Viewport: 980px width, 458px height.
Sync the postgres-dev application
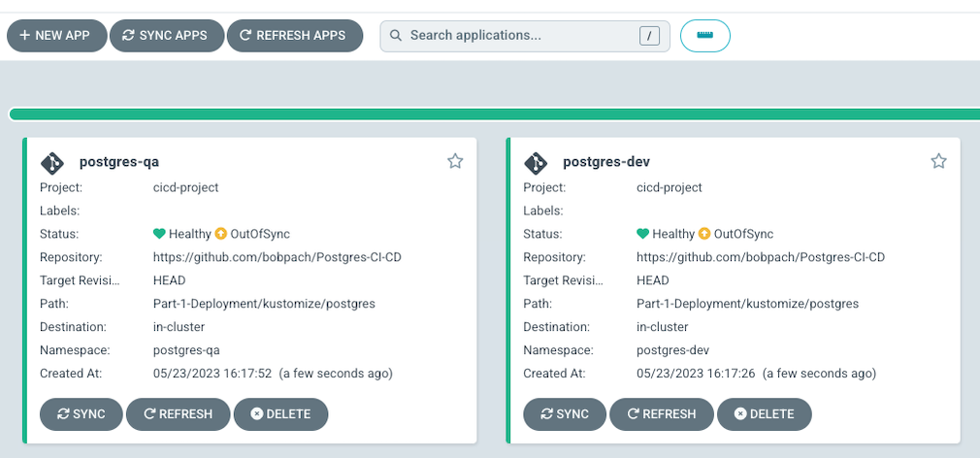[565, 413]
